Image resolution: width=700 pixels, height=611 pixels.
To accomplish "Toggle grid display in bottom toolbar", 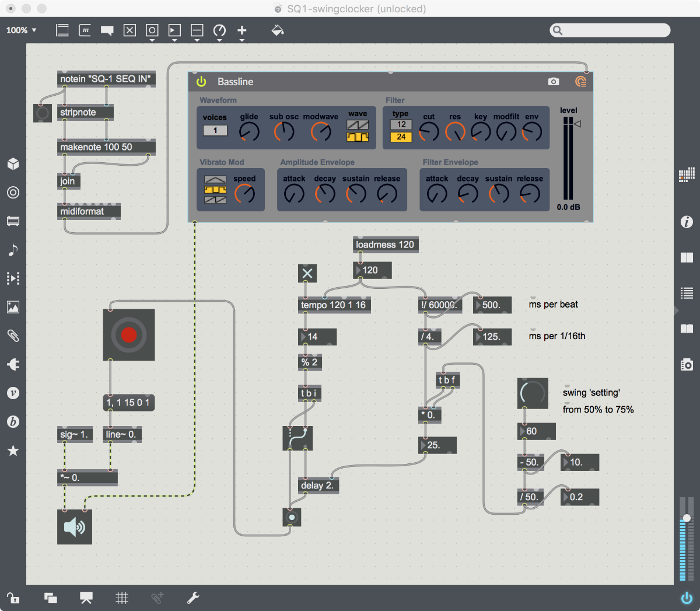I will pos(122,598).
